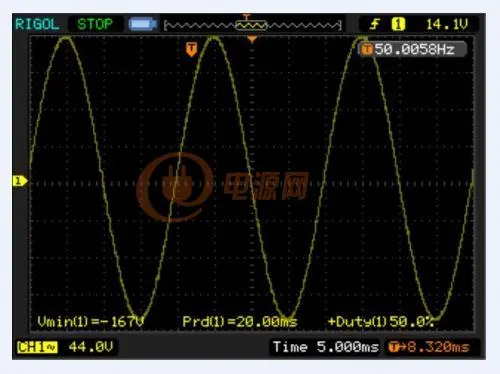Click the Time 5.000ms timebase readout
500x374 pixels.
pos(325,347)
